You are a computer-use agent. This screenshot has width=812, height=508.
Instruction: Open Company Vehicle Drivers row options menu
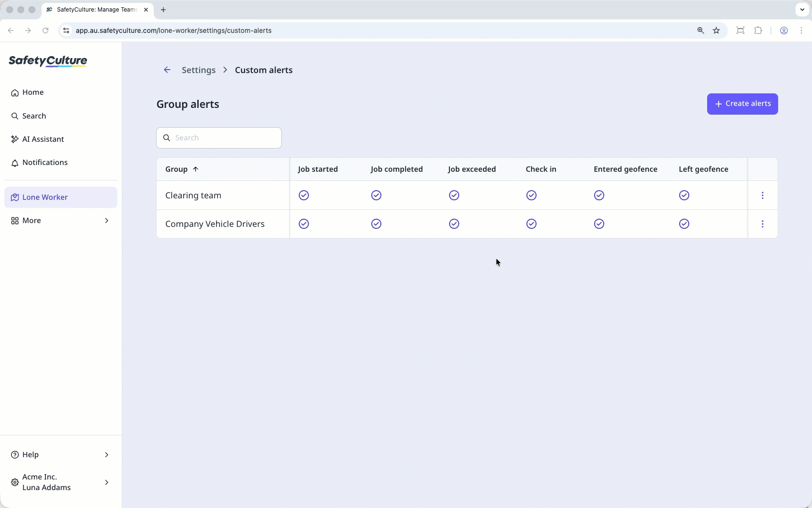pyautogui.click(x=763, y=224)
